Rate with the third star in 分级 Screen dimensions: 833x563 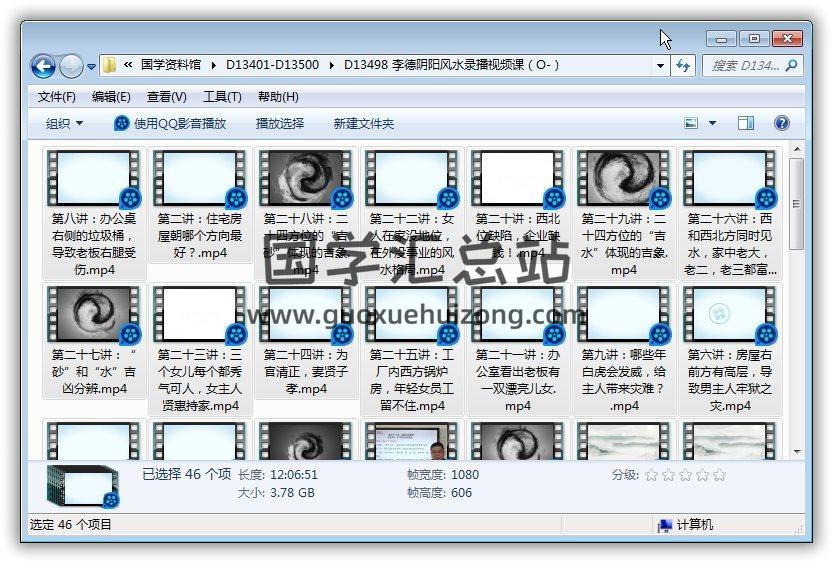pyautogui.click(x=685, y=475)
